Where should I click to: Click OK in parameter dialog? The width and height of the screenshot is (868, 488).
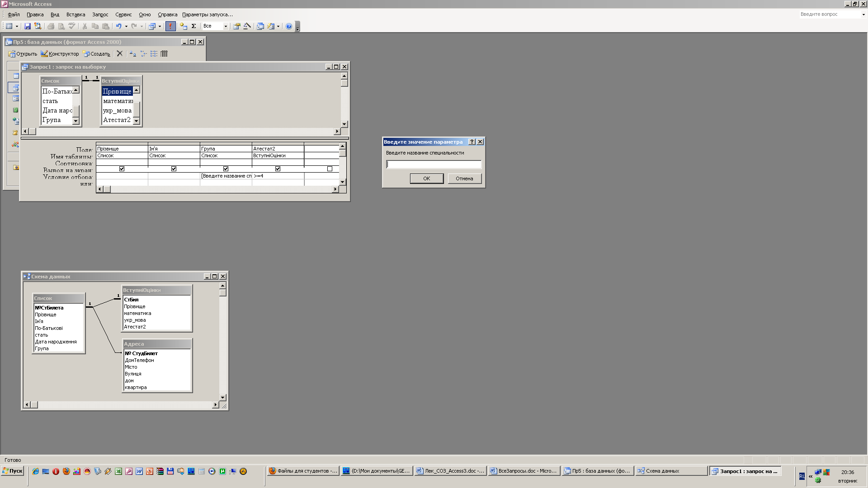pos(426,178)
